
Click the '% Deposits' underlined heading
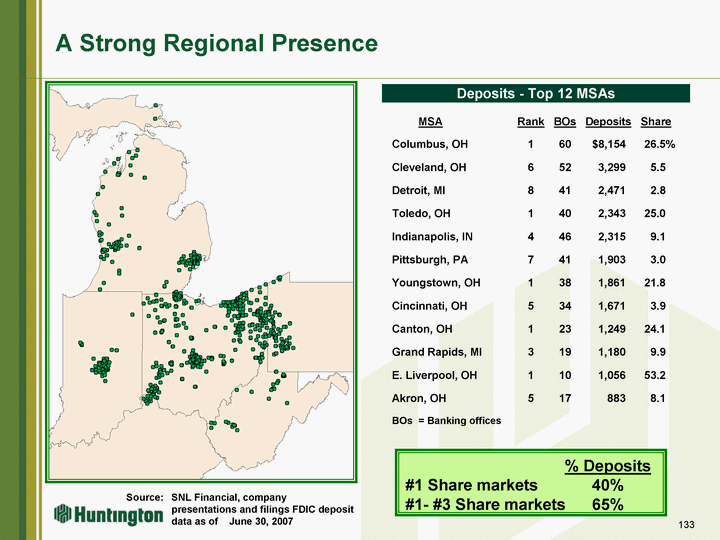coord(607,466)
